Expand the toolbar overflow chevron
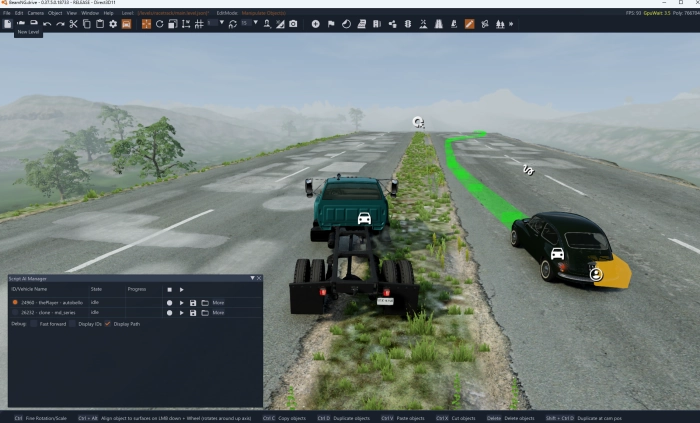Screen dimensions: 700x423 (513, 23)
